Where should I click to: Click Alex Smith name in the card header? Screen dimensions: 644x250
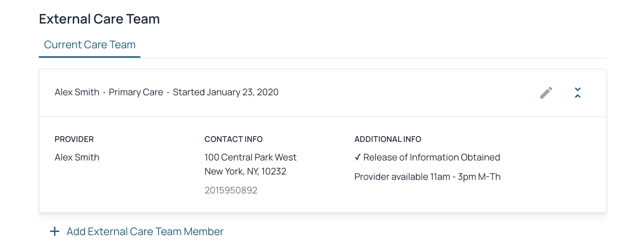click(77, 92)
